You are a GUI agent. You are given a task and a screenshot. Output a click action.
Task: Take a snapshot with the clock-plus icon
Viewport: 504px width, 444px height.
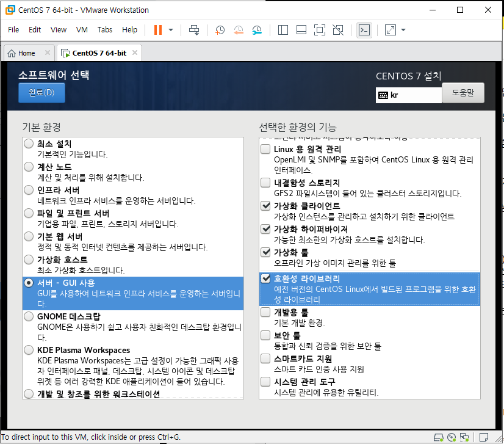point(220,30)
